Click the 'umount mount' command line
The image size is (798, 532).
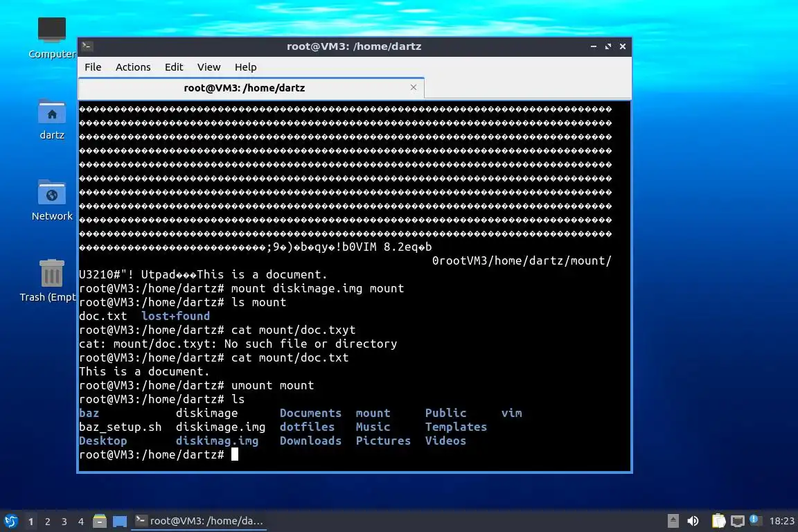(197, 385)
